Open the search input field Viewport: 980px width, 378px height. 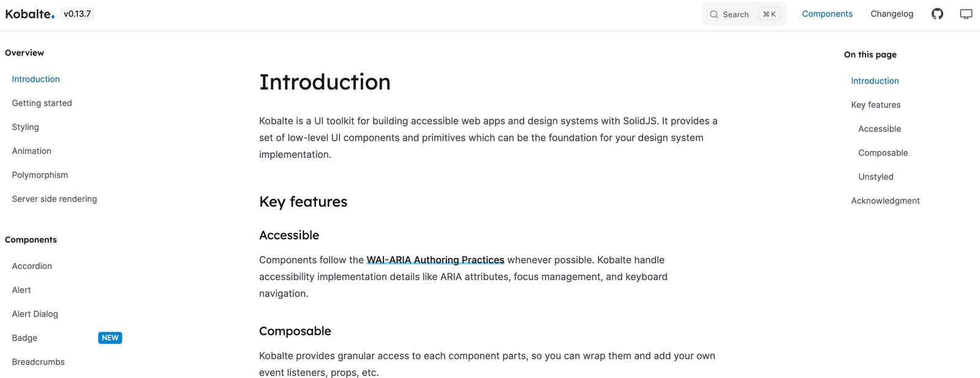[x=738, y=13]
